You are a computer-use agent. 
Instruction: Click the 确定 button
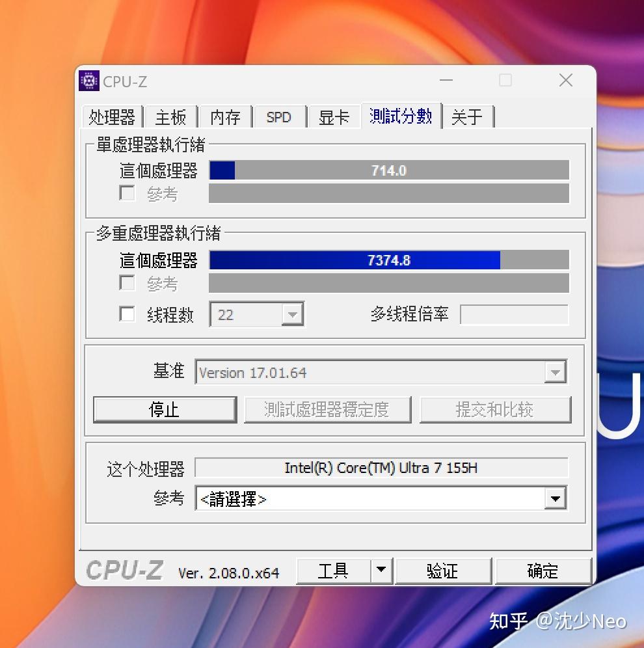pos(543,571)
